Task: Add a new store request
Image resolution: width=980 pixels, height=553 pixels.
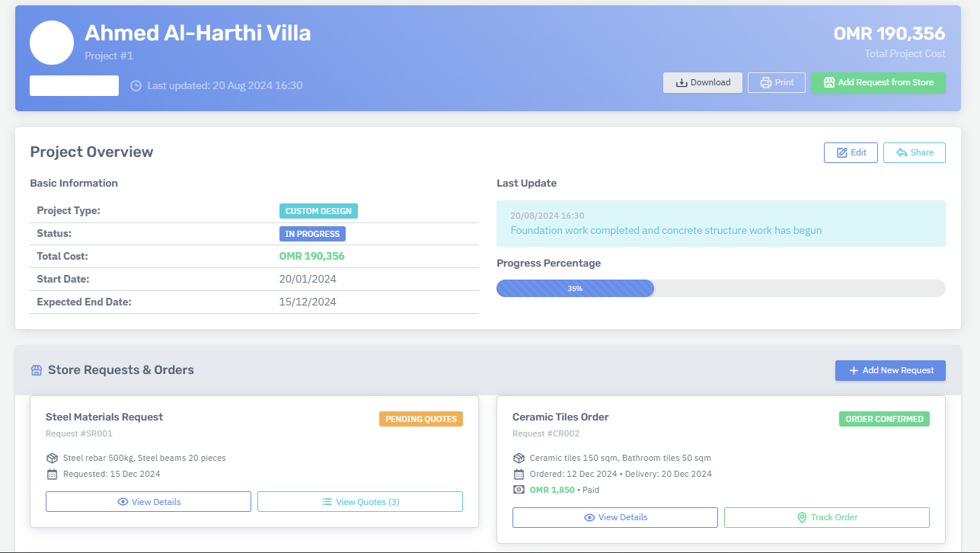Action: (x=890, y=370)
